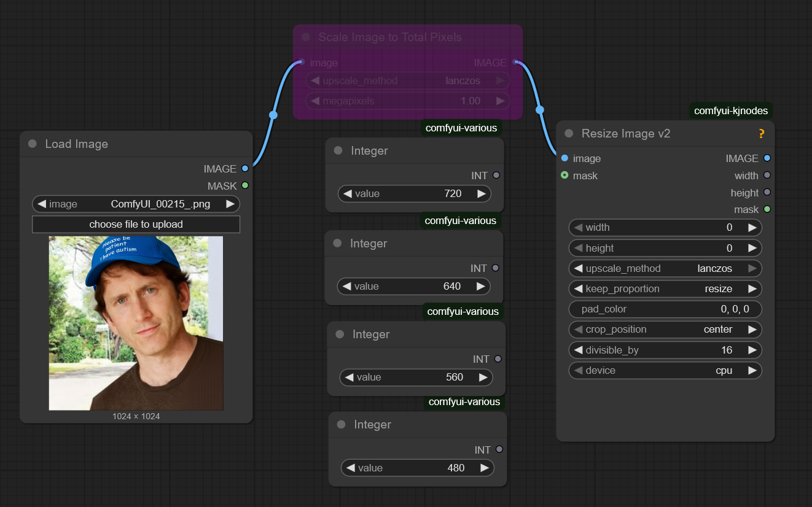The height and width of the screenshot is (507, 812).
Task: Select the image input port on Scale Image node
Action: [x=302, y=62]
